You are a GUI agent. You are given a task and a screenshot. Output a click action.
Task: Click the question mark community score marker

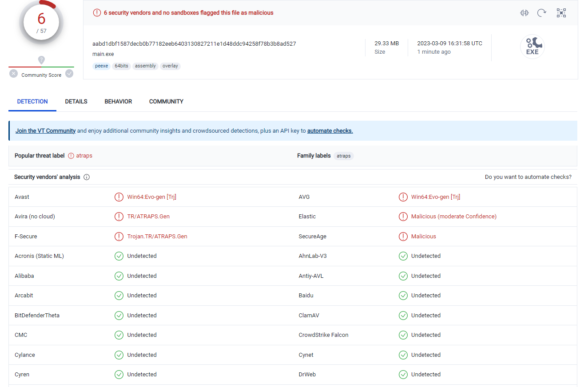click(41, 60)
